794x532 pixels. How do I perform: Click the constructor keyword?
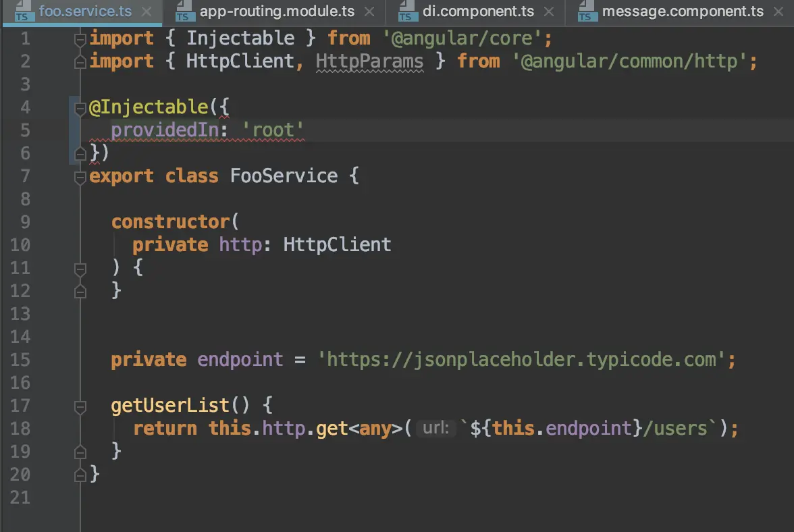coord(171,222)
